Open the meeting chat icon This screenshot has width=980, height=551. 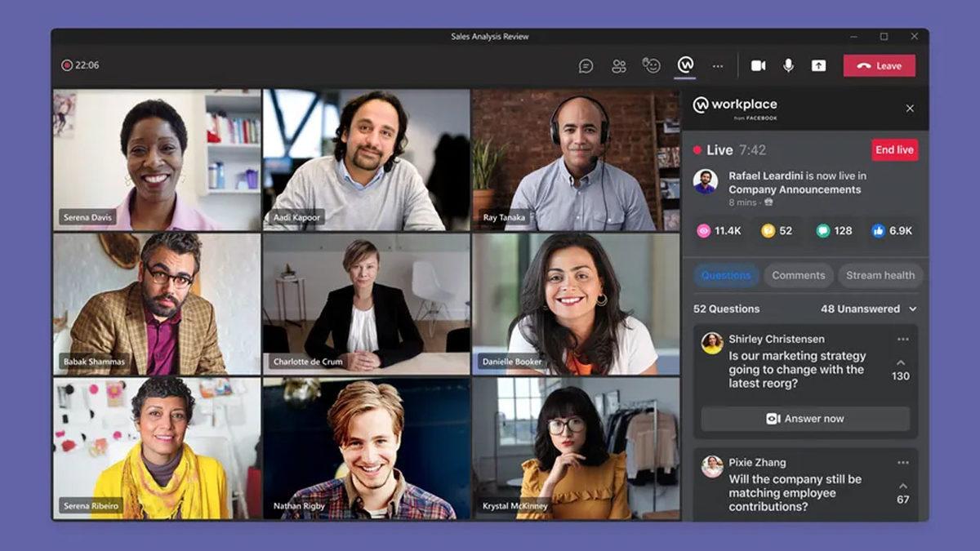tap(586, 65)
